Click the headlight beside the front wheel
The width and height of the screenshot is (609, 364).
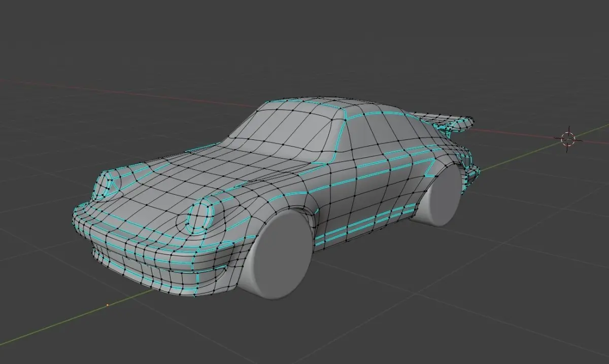[201, 215]
